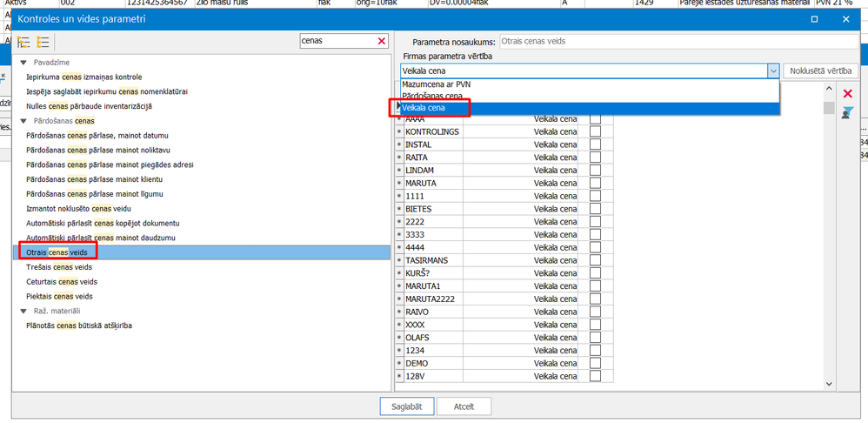The width and height of the screenshot is (868, 423).
Task: Choose Veikala cena from dropdown list
Action: [590, 108]
